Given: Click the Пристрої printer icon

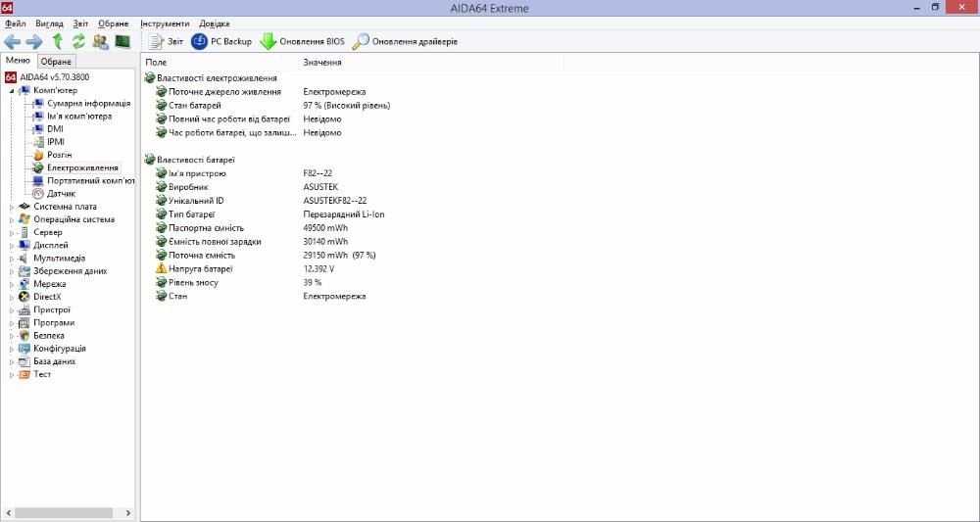Looking at the screenshot, I should (24, 309).
